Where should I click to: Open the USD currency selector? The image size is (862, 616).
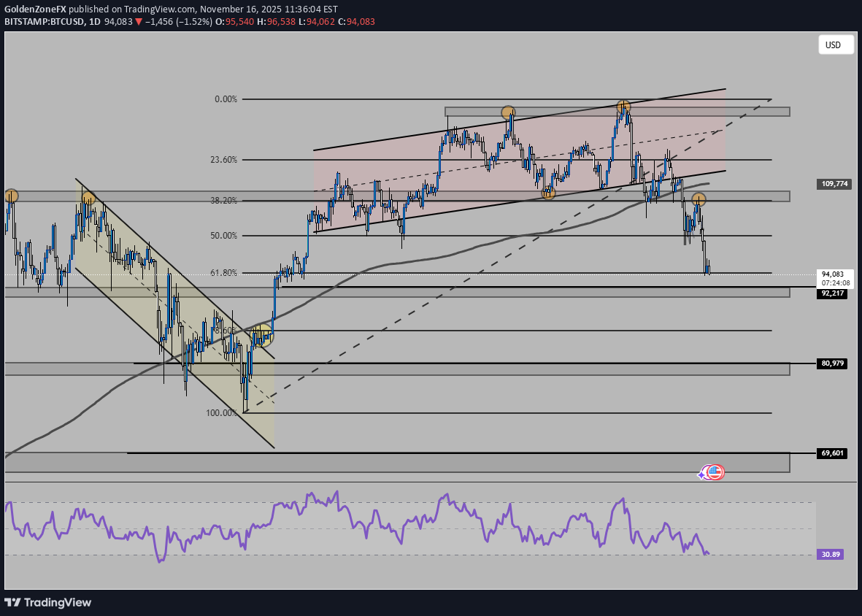tap(833, 45)
